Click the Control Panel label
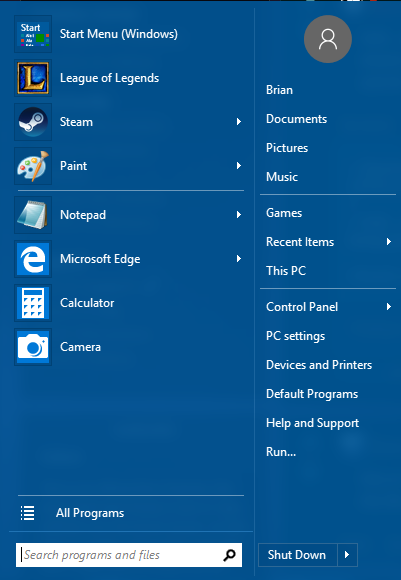The image size is (401, 580). 302,307
